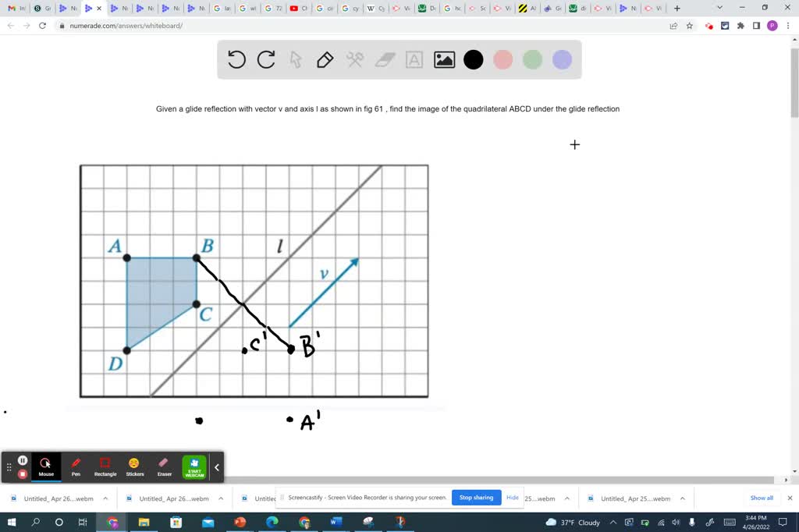The height and width of the screenshot is (532, 799).
Task: Pick the black color swatch
Action: (473, 59)
